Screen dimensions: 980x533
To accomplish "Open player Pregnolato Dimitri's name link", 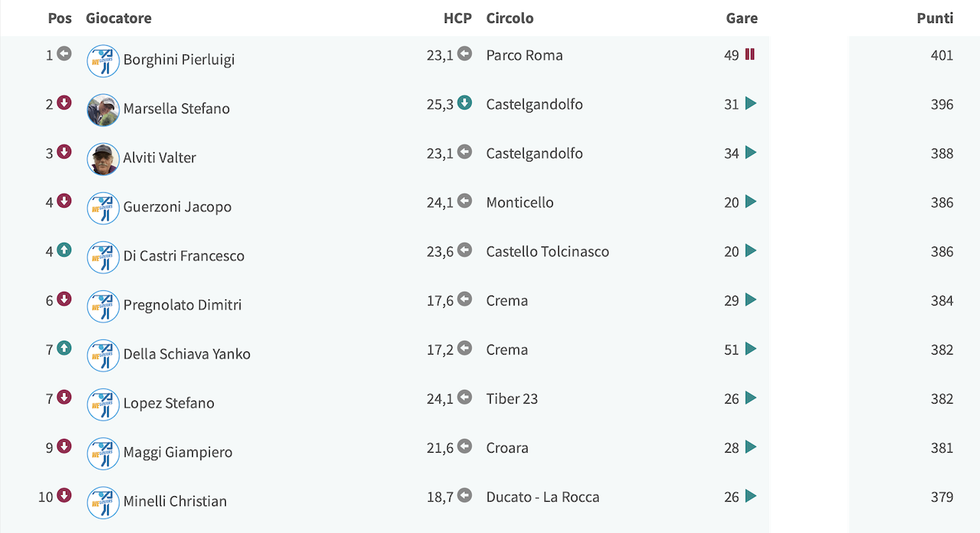I will pos(182,305).
